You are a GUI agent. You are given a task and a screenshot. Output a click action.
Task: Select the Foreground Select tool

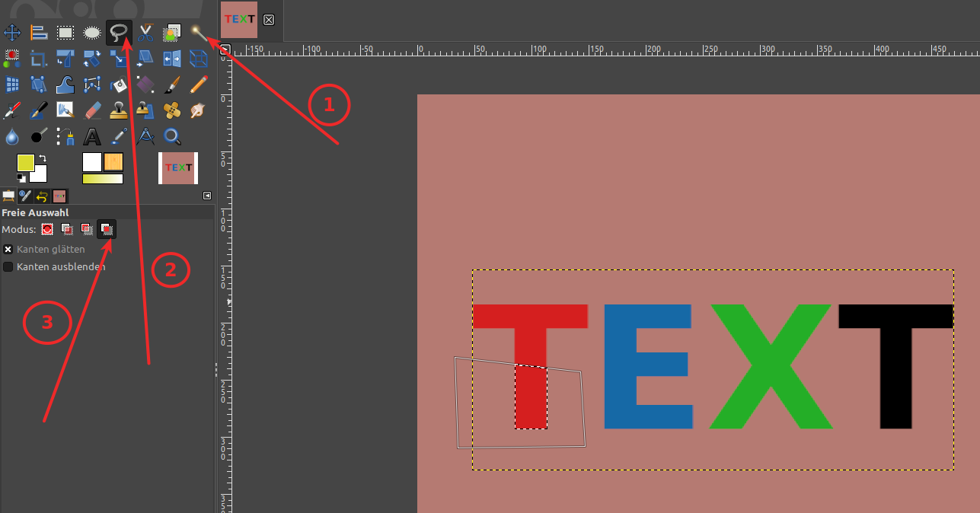[x=172, y=33]
